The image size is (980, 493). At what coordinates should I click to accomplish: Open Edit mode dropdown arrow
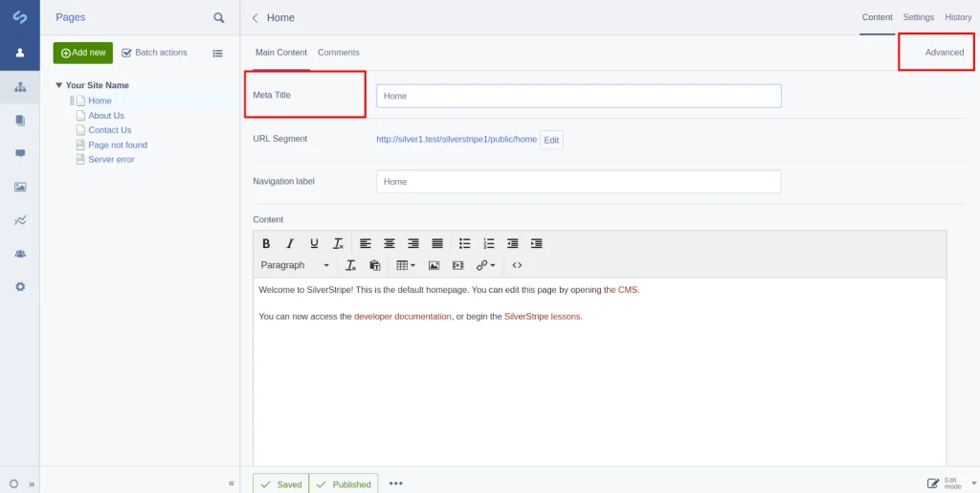click(973, 483)
